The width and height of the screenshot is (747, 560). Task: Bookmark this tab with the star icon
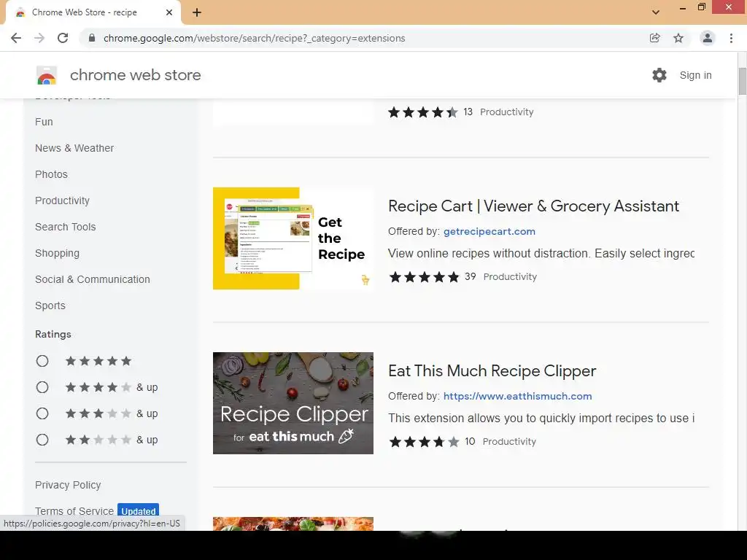tap(678, 38)
